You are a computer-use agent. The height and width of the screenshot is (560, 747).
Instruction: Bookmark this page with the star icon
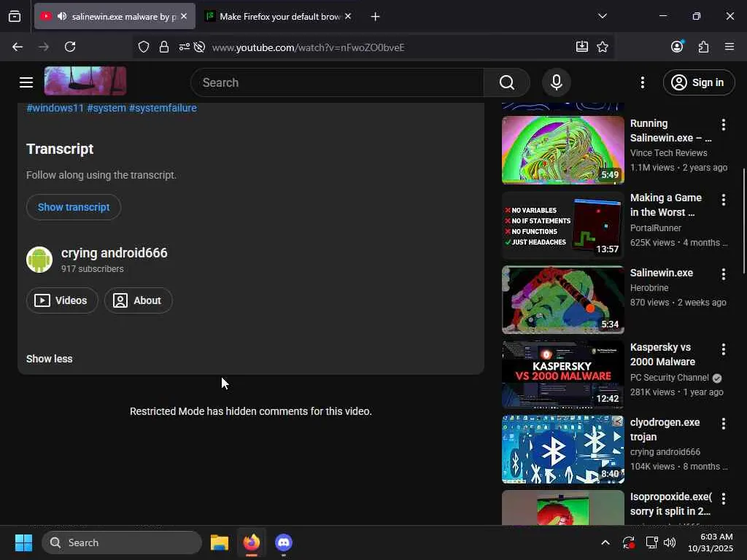pos(603,47)
